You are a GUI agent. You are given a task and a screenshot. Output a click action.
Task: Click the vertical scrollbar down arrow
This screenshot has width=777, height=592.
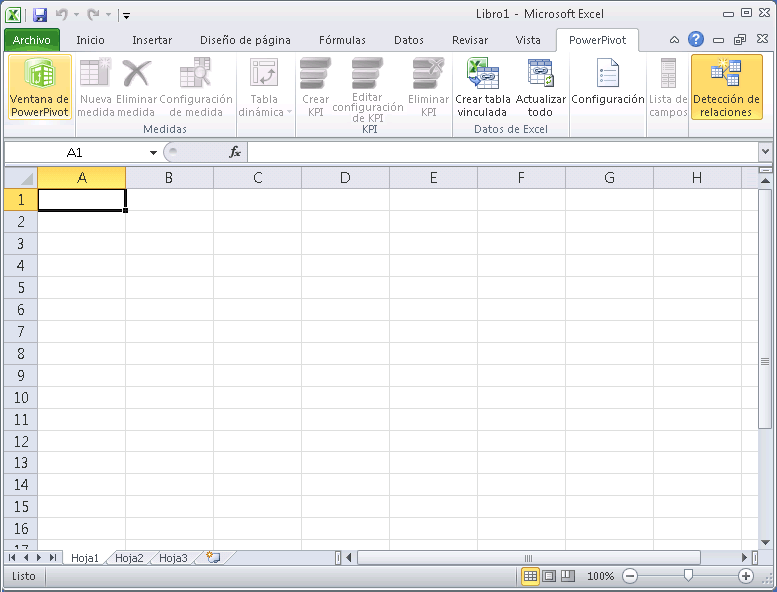[765, 542]
